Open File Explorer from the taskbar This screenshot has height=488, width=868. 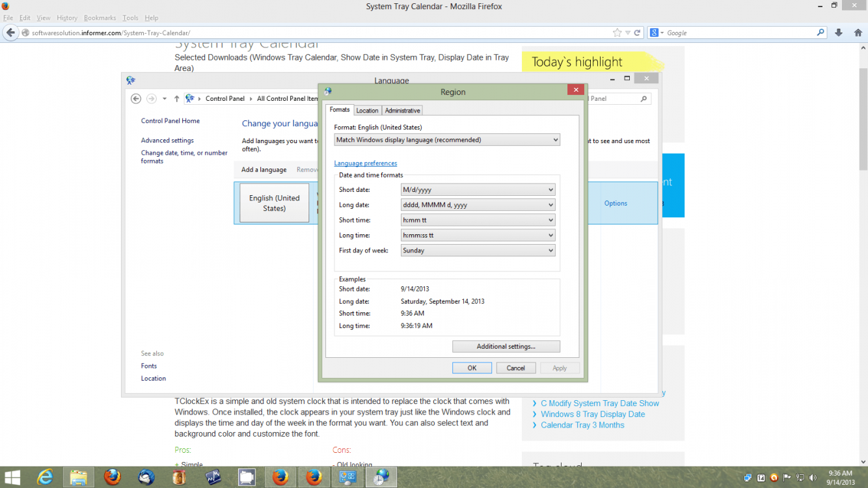(x=78, y=477)
